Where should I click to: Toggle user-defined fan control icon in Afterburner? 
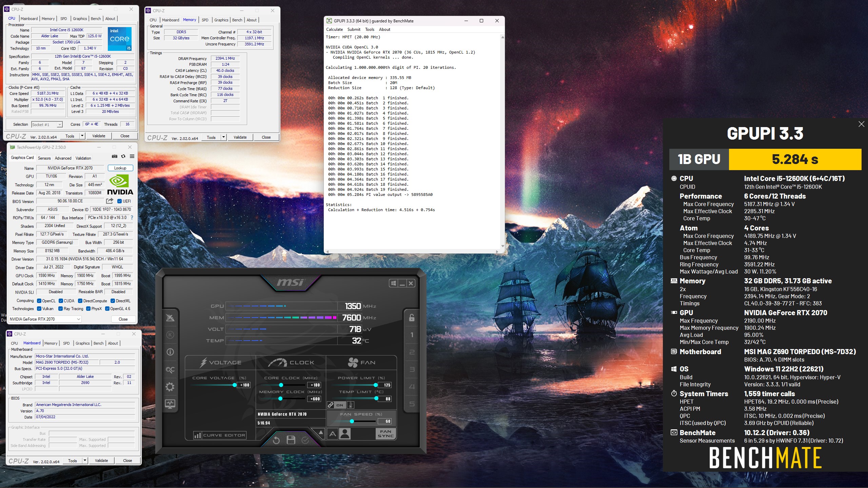(345, 434)
